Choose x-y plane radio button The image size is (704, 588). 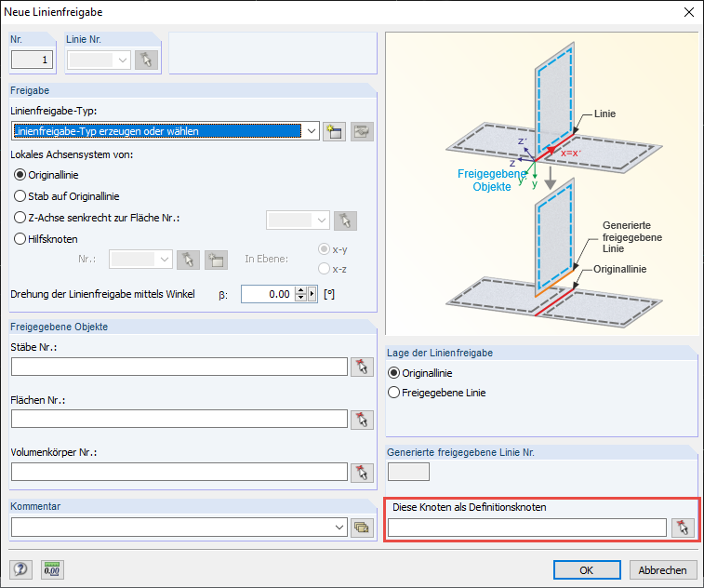(x=333, y=249)
